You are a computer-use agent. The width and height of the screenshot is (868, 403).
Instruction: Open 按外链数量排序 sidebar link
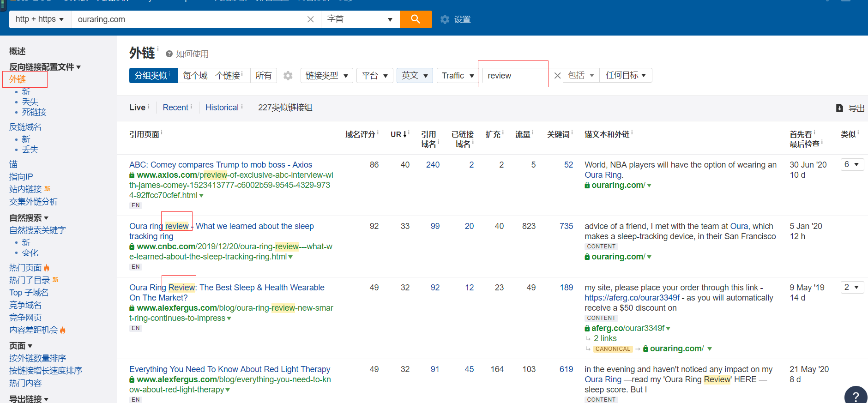[x=38, y=358]
